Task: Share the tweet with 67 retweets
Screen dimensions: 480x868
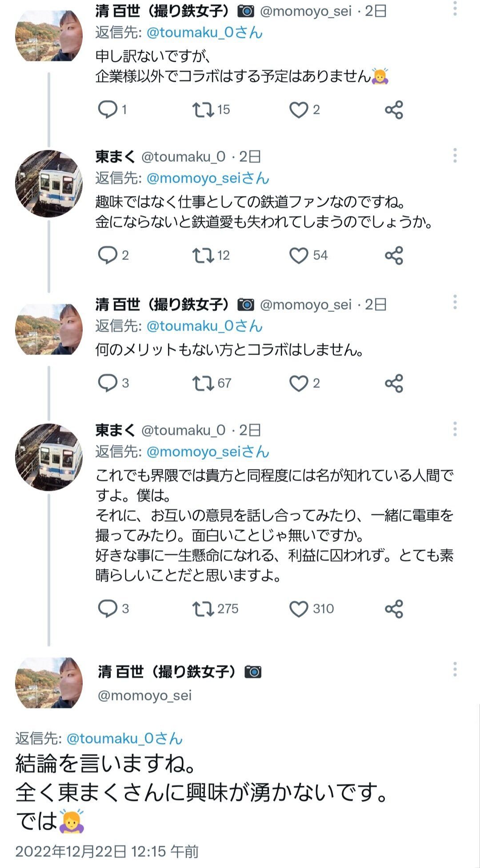Action: point(394,383)
